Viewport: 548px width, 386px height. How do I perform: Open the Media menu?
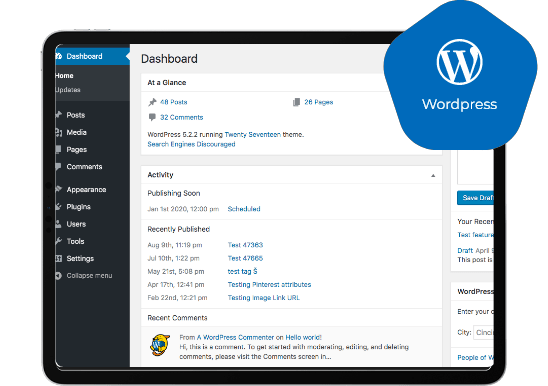[77, 132]
